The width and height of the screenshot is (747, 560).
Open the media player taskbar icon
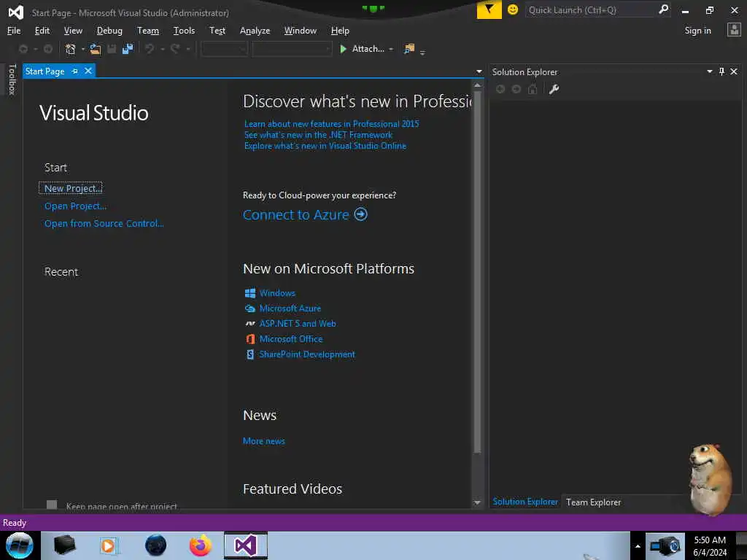108,545
